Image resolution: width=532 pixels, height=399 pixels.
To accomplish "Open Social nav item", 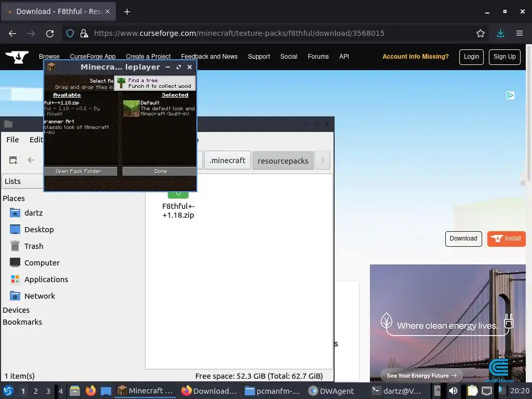I will (289, 57).
